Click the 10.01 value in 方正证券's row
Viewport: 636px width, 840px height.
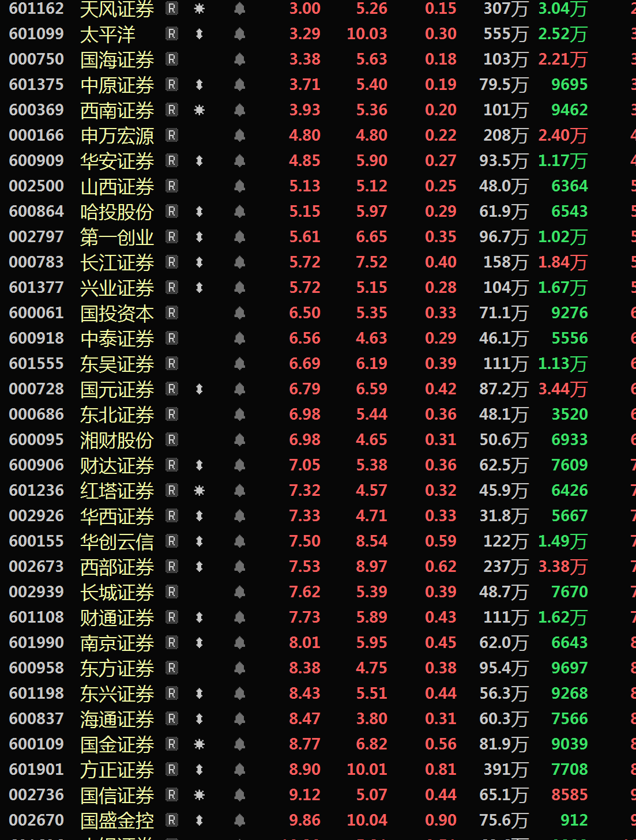click(x=367, y=770)
